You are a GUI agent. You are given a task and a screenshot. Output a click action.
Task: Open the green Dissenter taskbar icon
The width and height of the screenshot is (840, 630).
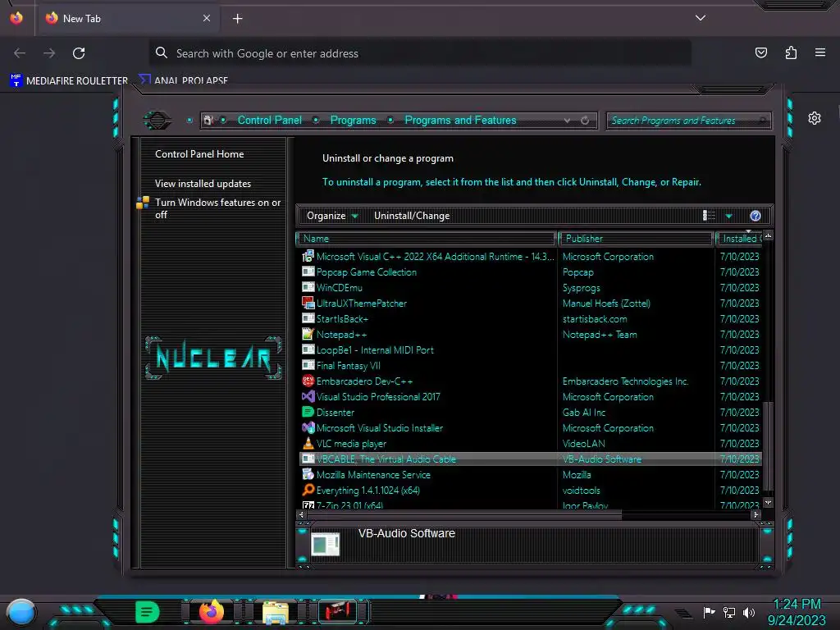coord(147,611)
